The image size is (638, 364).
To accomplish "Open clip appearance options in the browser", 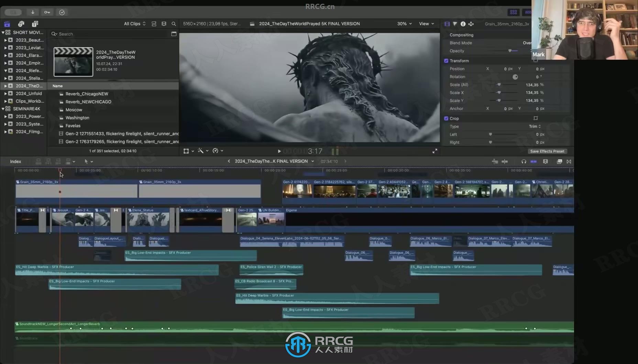I will coord(164,24).
